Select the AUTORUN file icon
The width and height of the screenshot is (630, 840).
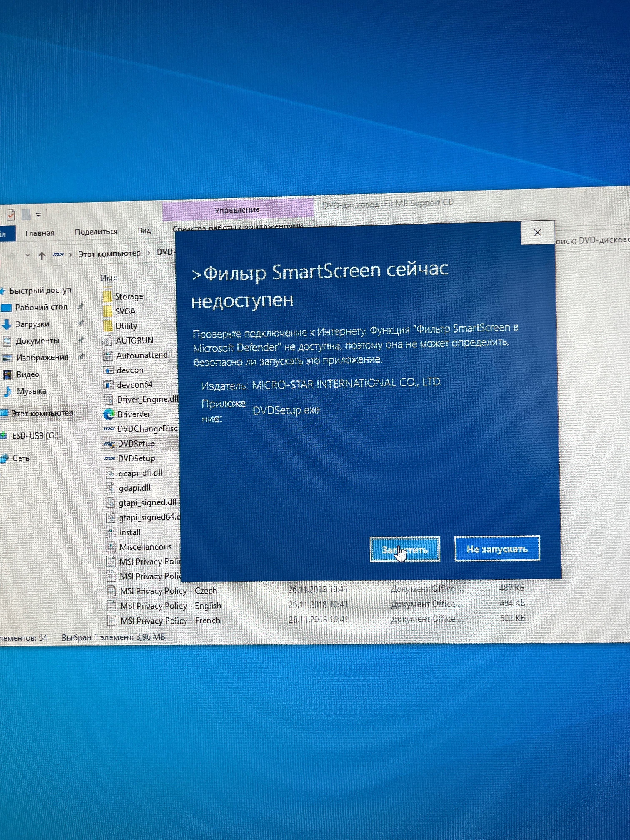pyautogui.click(x=107, y=341)
